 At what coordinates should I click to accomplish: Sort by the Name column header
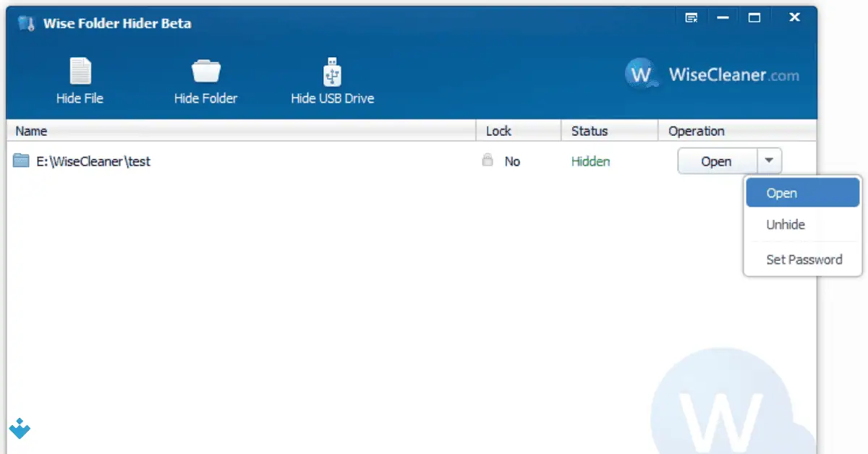click(x=32, y=131)
